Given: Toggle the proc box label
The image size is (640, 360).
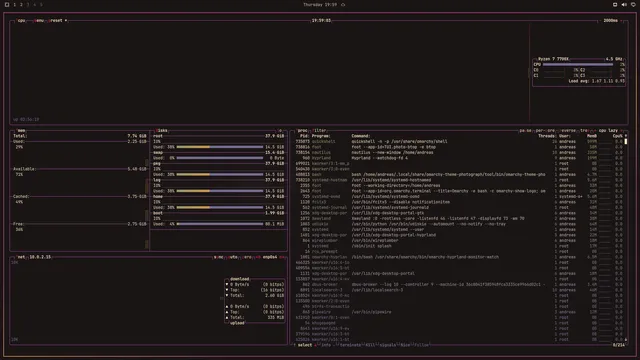Looking at the screenshot, I should click(302, 131).
